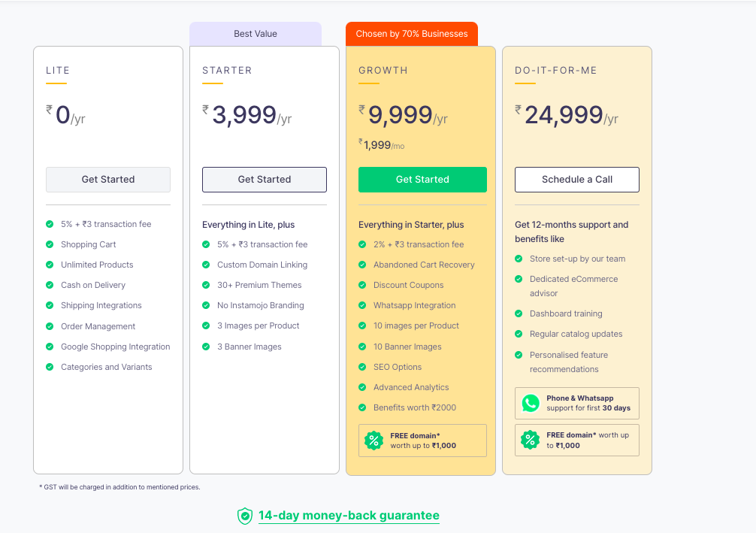Click checkmark next to No Instamojo Branding
The height and width of the screenshot is (533, 756).
click(x=206, y=305)
